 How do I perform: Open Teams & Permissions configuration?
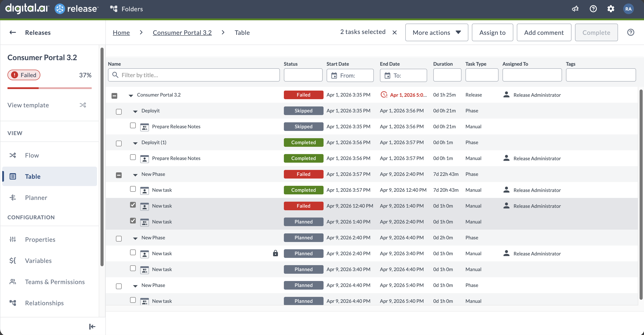point(55,282)
